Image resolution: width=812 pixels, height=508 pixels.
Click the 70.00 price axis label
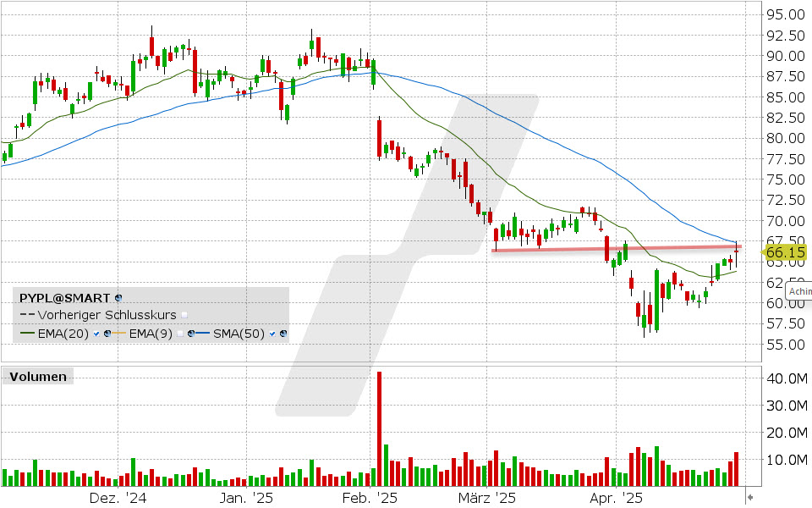786,220
